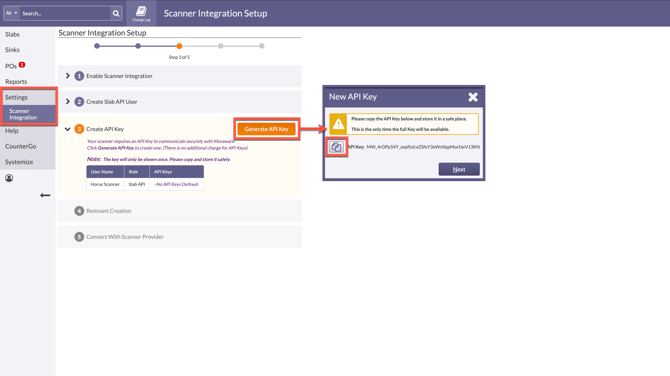The height and width of the screenshot is (376, 670).
Task: Click the orange third progress dot
Action: (179, 46)
